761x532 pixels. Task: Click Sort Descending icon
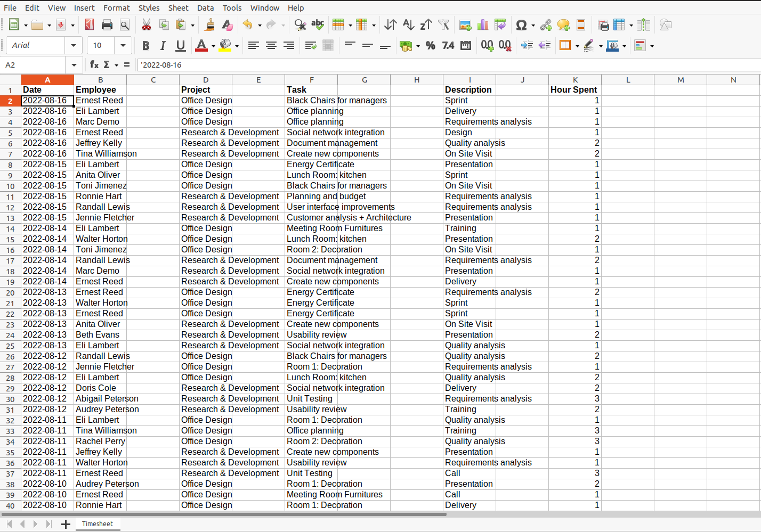tap(426, 25)
